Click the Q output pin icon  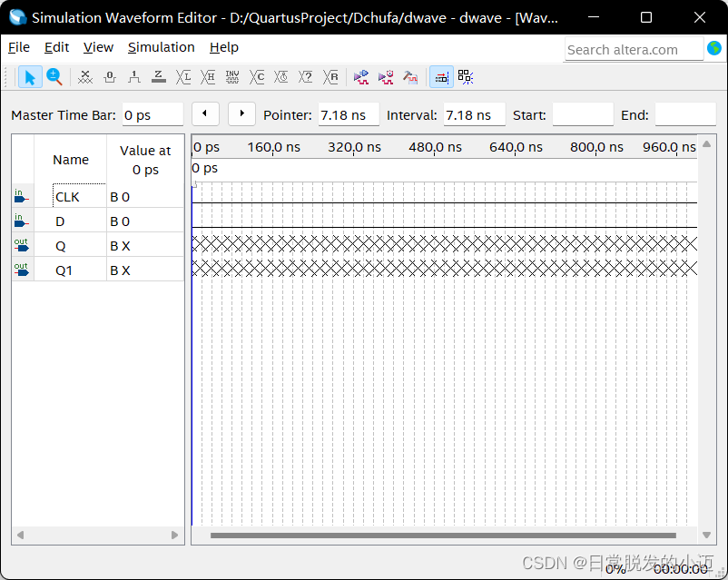(21, 245)
